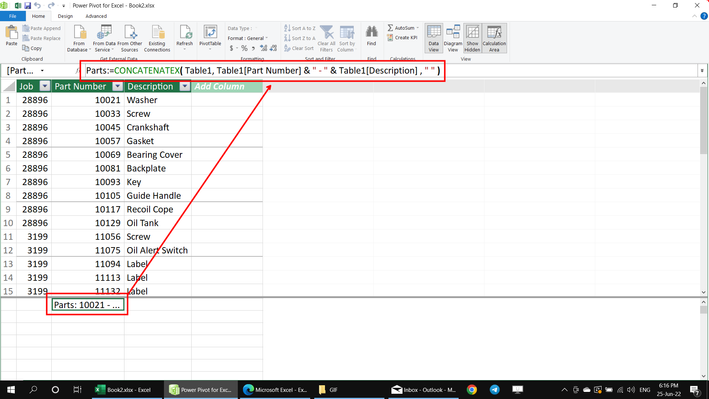Switch to Data View
Image resolution: width=709 pixels, height=399 pixels.
coord(434,38)
